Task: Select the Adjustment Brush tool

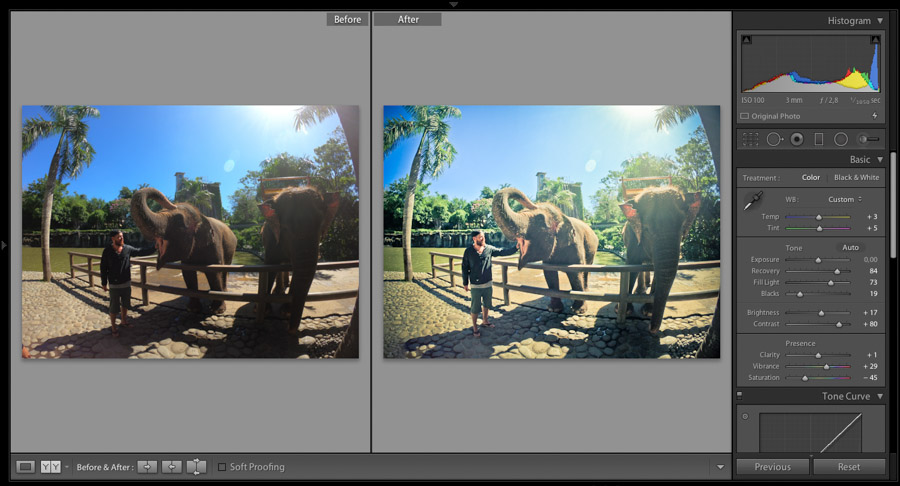Action: tap(868, 139)
